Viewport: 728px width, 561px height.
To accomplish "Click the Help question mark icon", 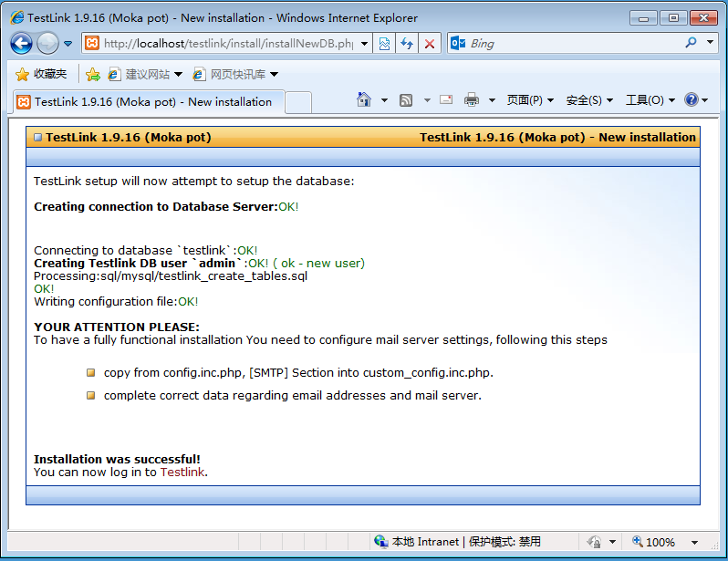I will (x=692, y=99).
